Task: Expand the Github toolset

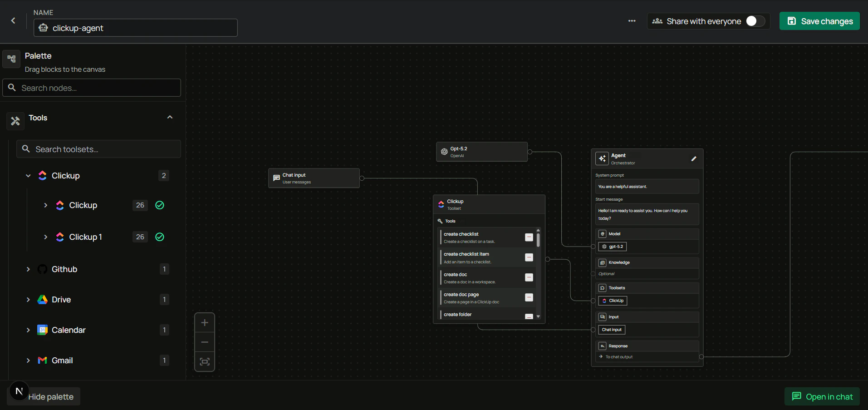Action: 28,269
